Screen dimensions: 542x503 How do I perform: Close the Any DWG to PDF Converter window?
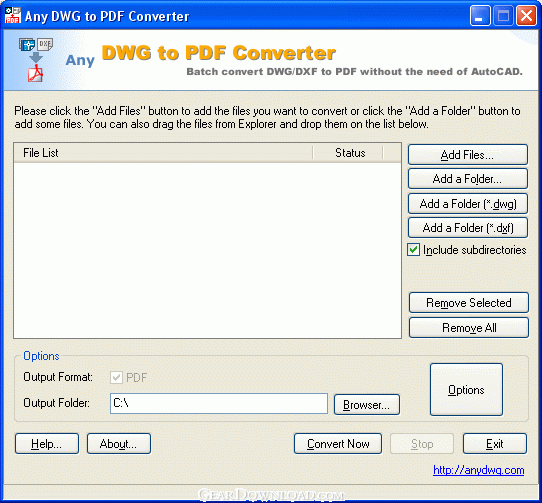(x=526, y=16)
